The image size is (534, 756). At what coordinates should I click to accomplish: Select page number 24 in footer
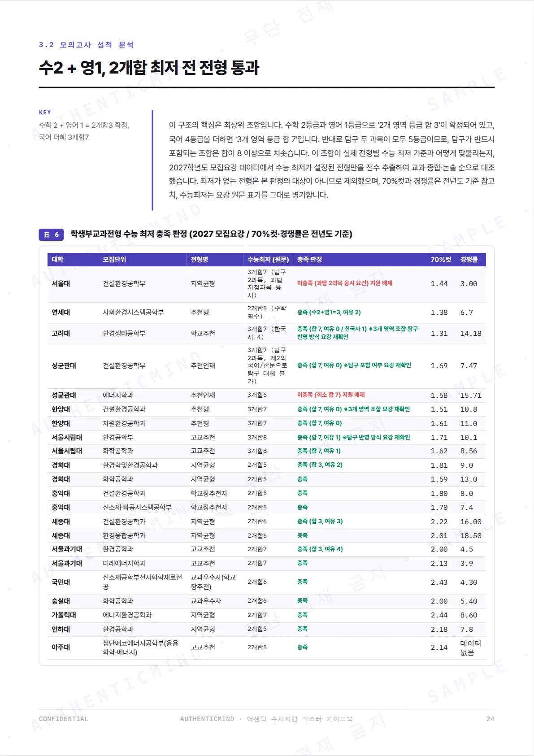pyautogui.click(x=490, y=719)
